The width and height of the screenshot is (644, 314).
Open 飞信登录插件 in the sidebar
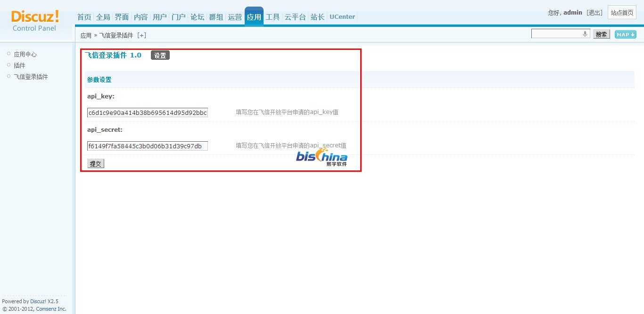click(x=31, y=77)
